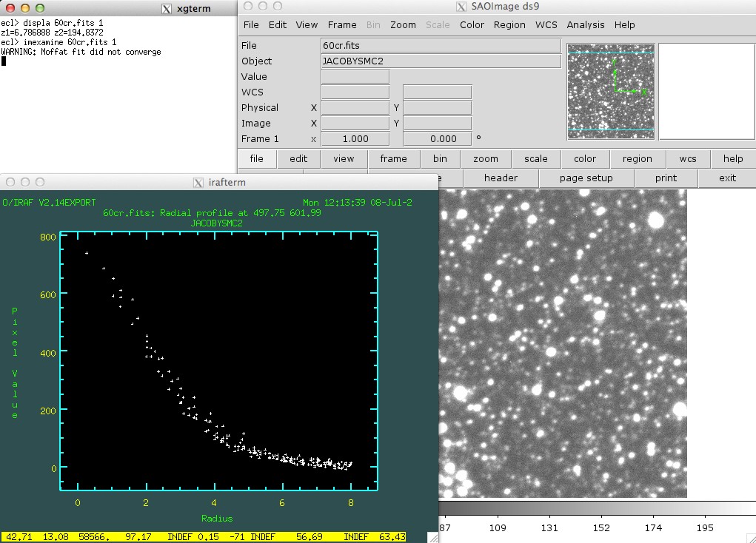Click the 'Pixel Value' axis label in irafterm
756x543 pixels.
(x=15, y=362)
